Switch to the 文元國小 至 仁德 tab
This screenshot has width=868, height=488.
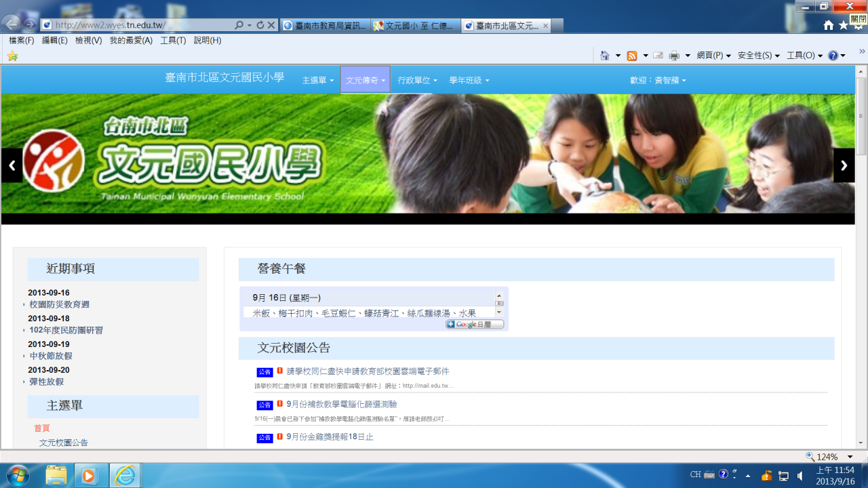(x=416, y=26)
